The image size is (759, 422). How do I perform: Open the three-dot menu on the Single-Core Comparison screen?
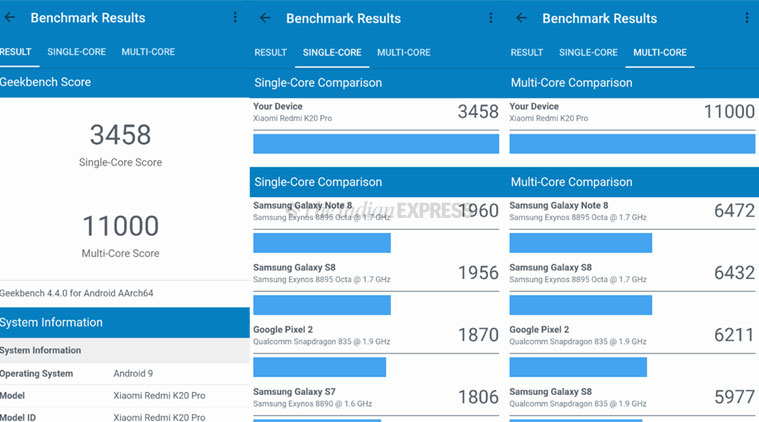pos(491,18)
